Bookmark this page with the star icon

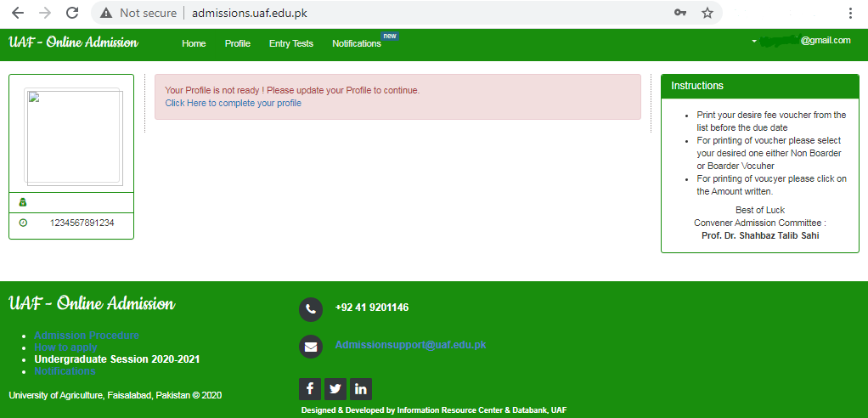(x=707, y=13)
